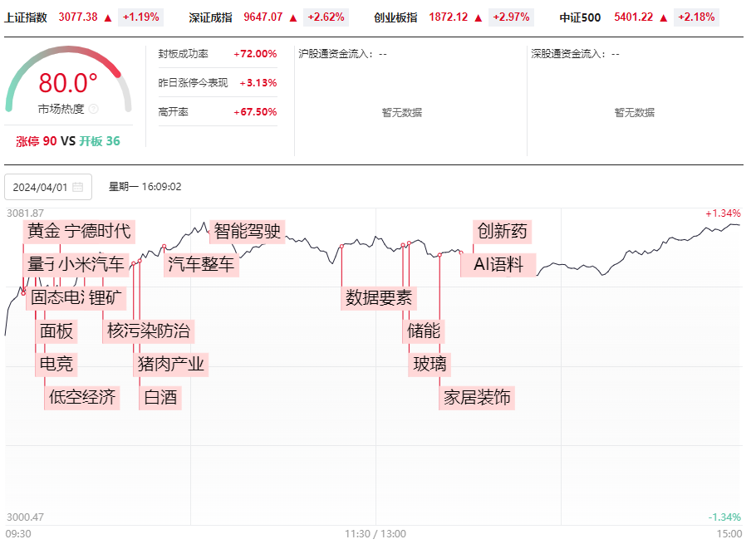This screenshot has width=756, height=549.
Task: Click the 上证指数 red up arrow
Action: 108,17
